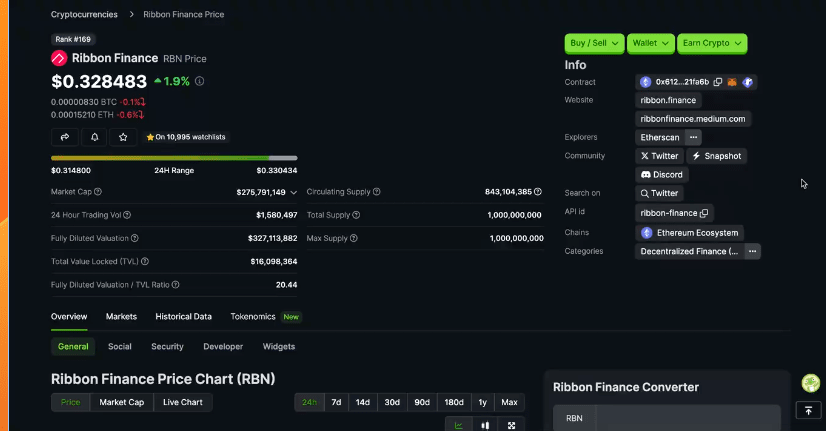The image size is (826, 431).
Task: Open the Wallet dropdown
Action: 651,43
